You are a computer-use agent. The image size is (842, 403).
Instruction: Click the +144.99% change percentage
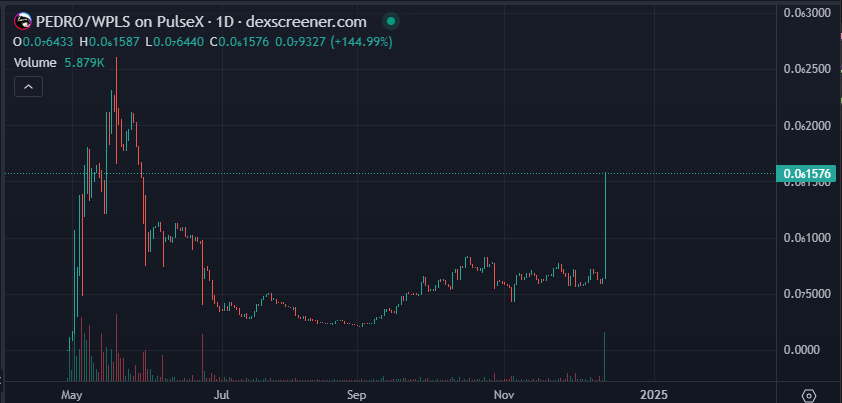click(x=361, y=42)
